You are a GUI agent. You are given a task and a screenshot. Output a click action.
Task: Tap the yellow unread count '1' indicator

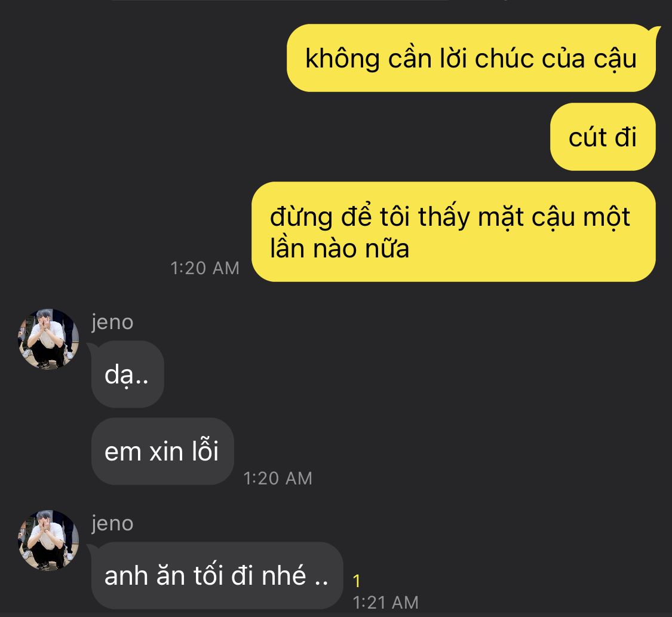coord(357,581)
